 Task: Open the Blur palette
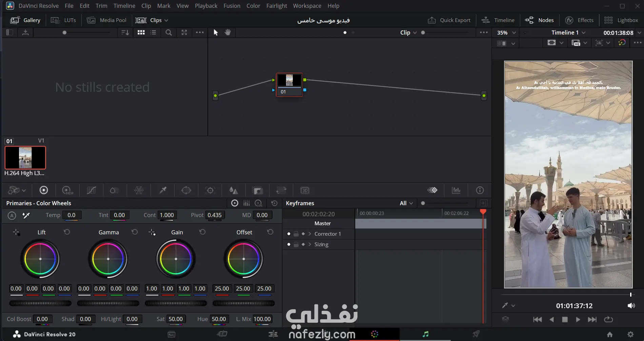(234, 190)
